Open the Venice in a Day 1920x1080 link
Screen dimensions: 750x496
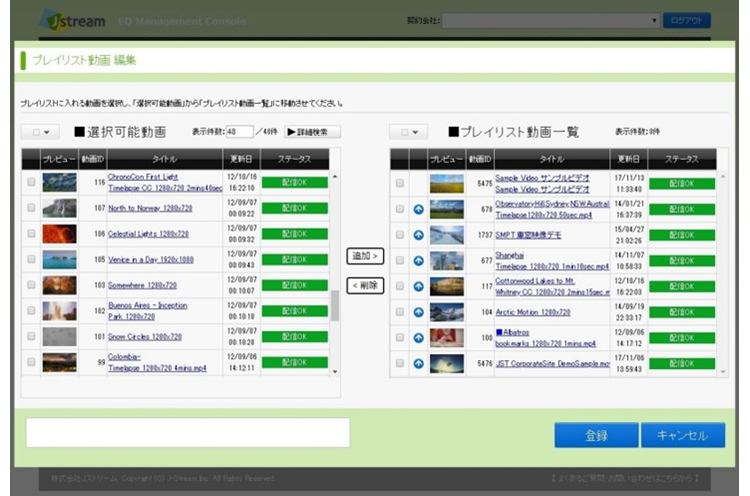[151, 260]
